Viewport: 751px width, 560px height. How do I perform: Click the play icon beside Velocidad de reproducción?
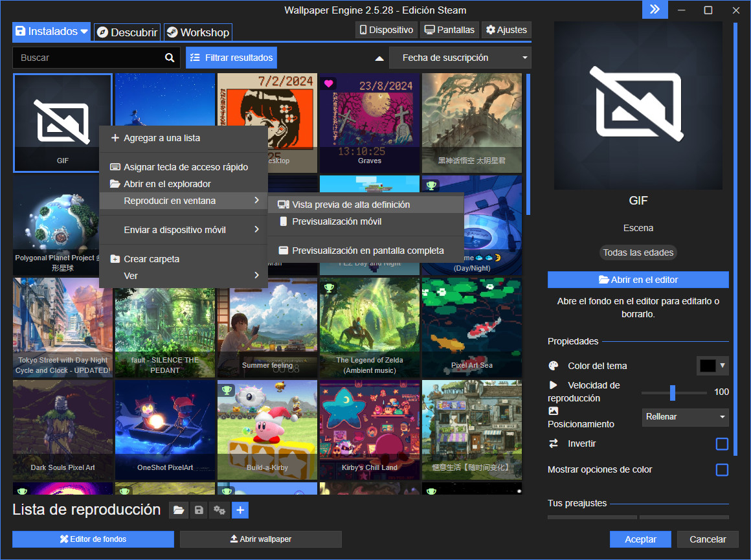point(553,385)
